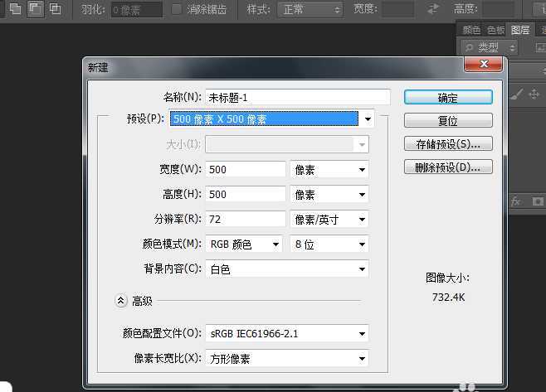Screen dimensions: 546x392
Task: Switch to the 色板 swatches tab
Action: [x=495, y=29]
